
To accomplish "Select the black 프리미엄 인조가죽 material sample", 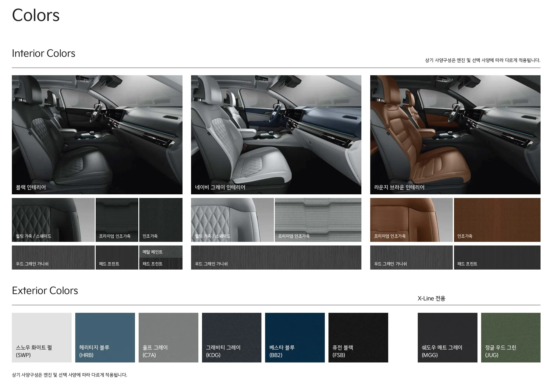I will pos(117,220).
